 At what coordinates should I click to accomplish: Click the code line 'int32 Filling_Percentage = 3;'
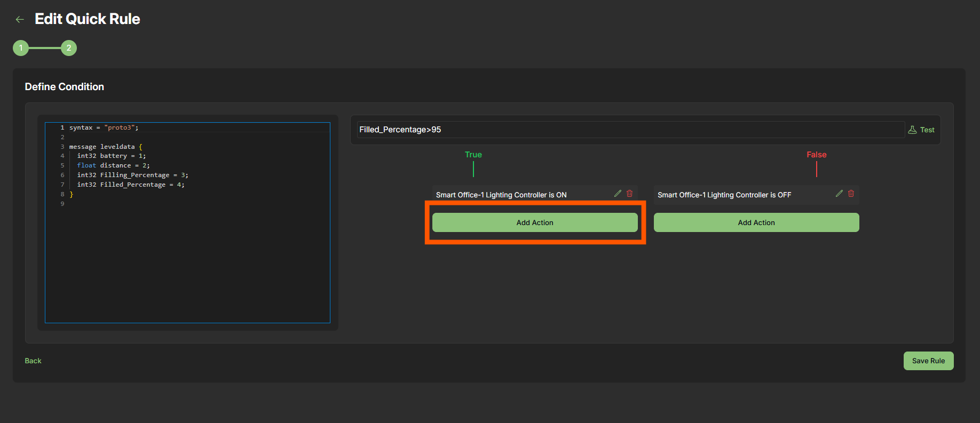click(133, 175)
